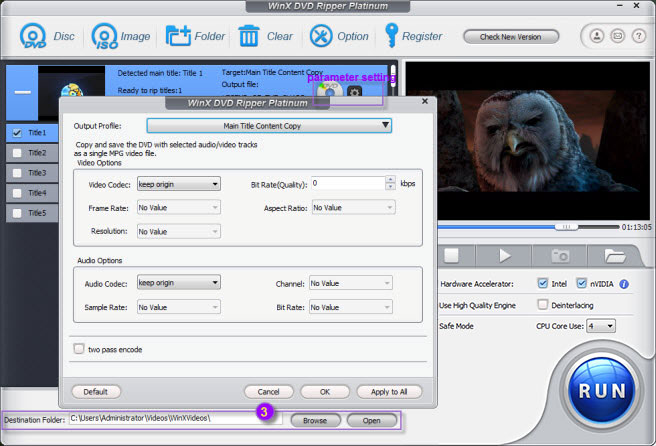Check the Title3 checkbox
This screenshot has height=446, width=656.
click(17, 173)
